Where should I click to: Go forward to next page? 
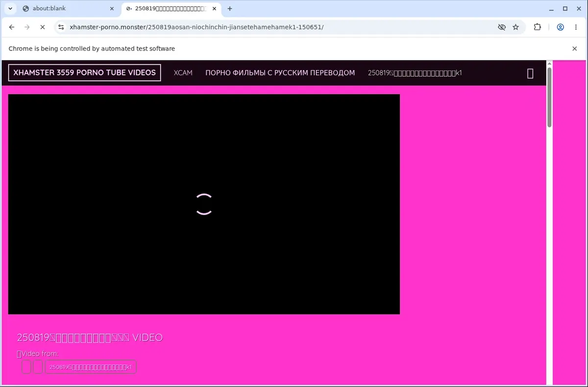coord(27,27)
